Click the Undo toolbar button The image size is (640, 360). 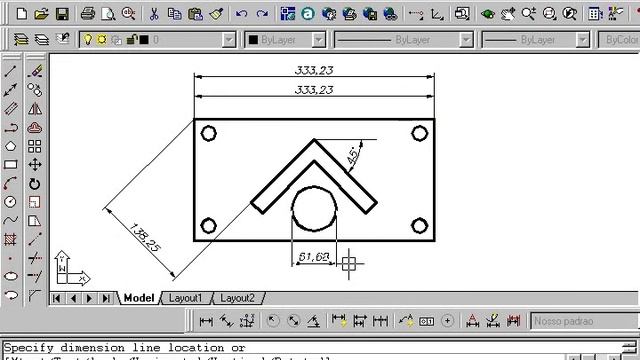[x=241, y=14]
